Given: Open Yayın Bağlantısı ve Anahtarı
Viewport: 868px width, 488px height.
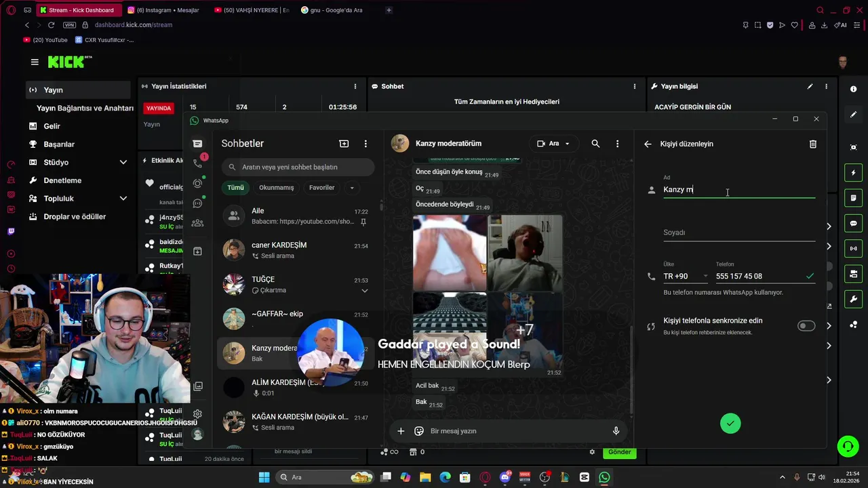Looking at the screenshot, I should click(85, 108).
